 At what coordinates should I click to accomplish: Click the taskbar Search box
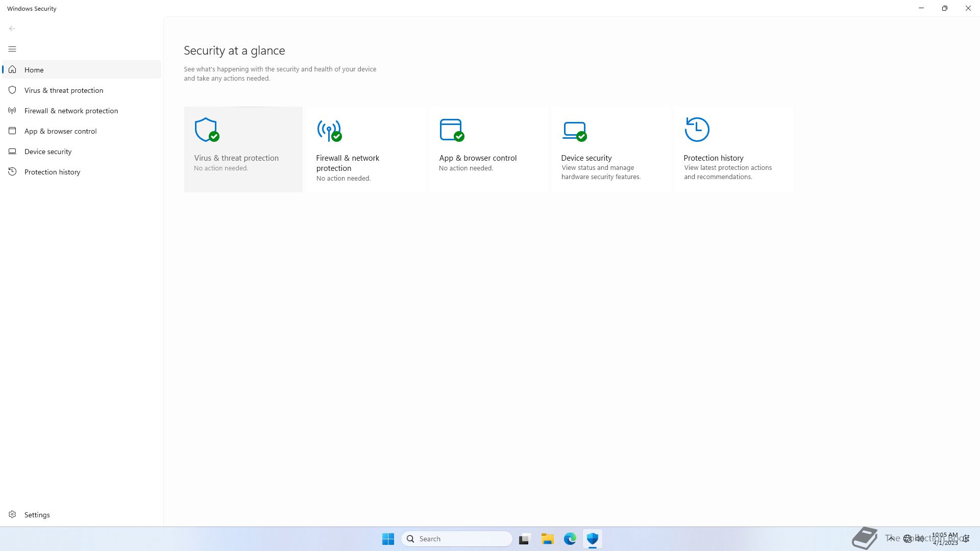(457, 539)
